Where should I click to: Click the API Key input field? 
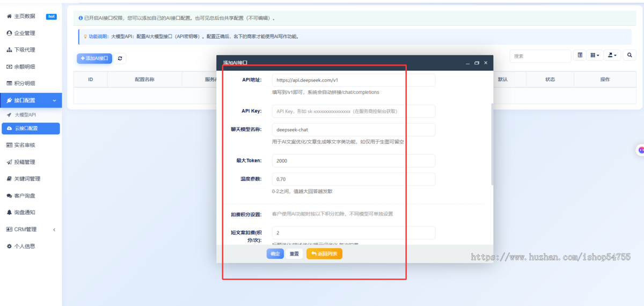pos(354,111)
